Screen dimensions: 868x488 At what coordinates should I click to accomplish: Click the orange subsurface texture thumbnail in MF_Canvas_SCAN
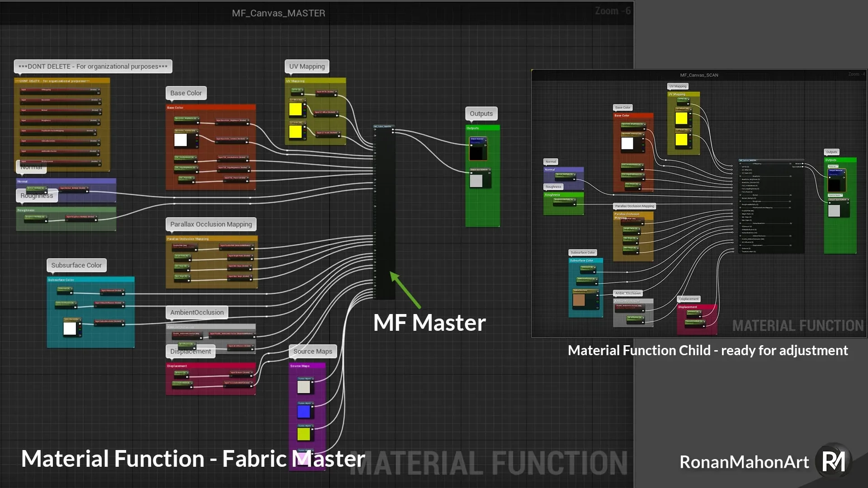coord(579,300)
